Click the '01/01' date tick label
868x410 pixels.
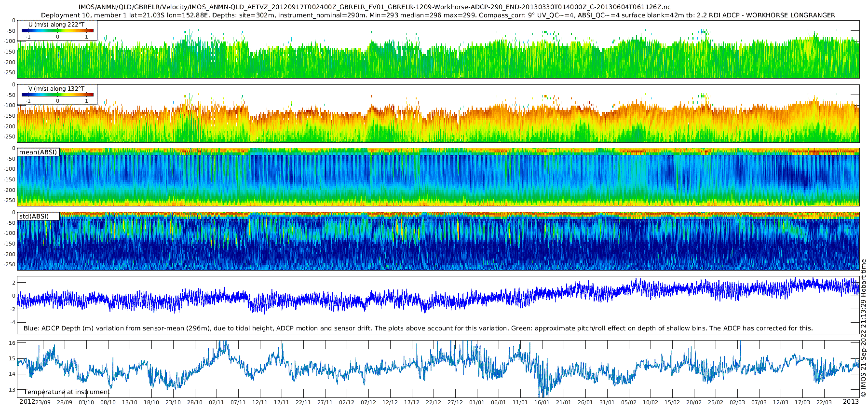pos(477,402)
